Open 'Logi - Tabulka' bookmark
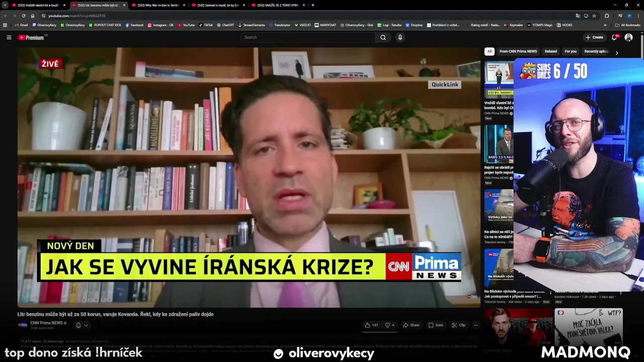The width and height of the screenshot is (644, 362). (389, 25)
